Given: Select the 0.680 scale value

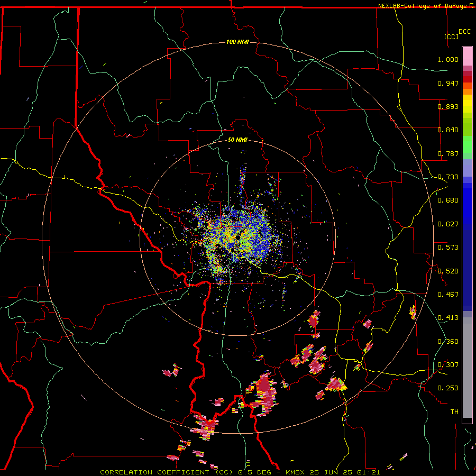Looking at the screenshot, I should pos(448,200).
